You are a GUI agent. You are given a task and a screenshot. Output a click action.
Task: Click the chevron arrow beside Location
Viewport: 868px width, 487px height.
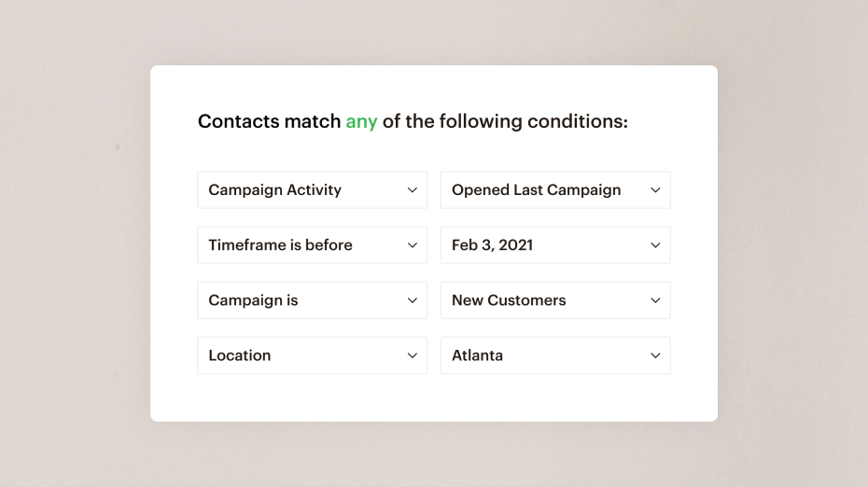point(413,355)
